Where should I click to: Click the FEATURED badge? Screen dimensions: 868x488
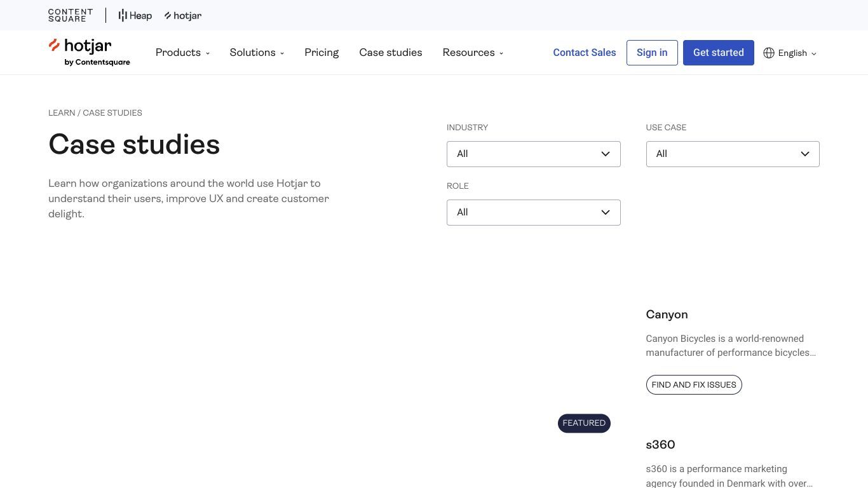click(584, 423)
